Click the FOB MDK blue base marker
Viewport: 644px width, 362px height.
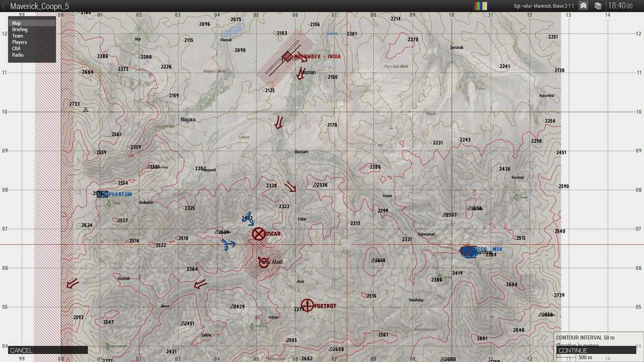pyautogui.click(x=468, y=251)
